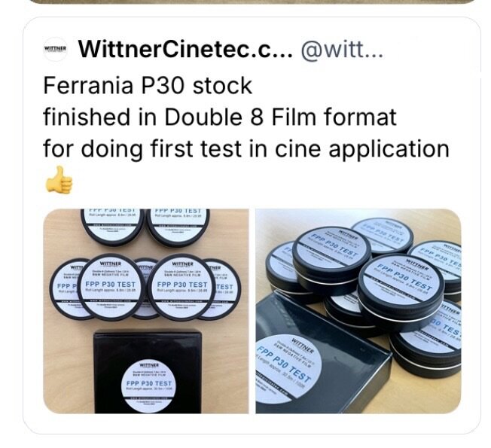Click the rightmost TEST tin in left photo
The height and width of the screenshot is (448, 491).
224,289
